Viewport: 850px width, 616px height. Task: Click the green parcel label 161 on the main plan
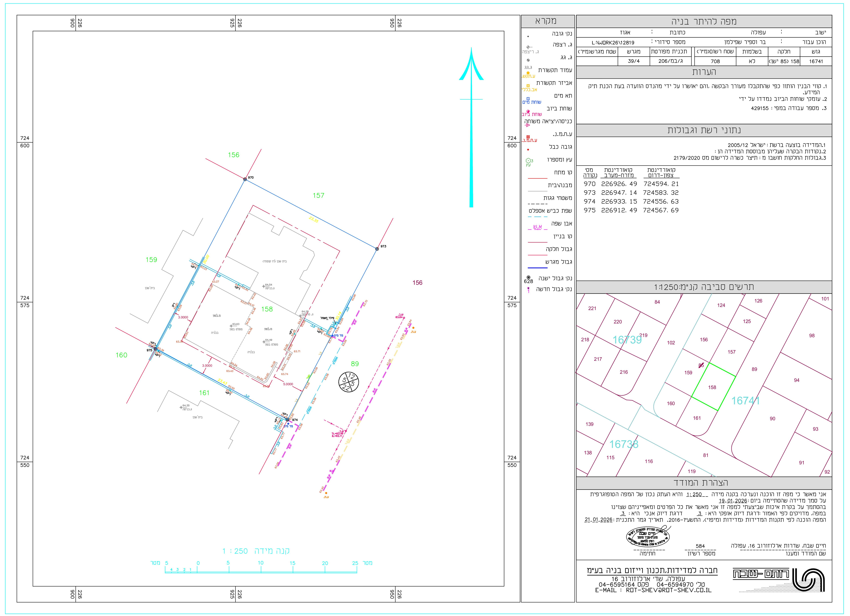click(204, 393)
